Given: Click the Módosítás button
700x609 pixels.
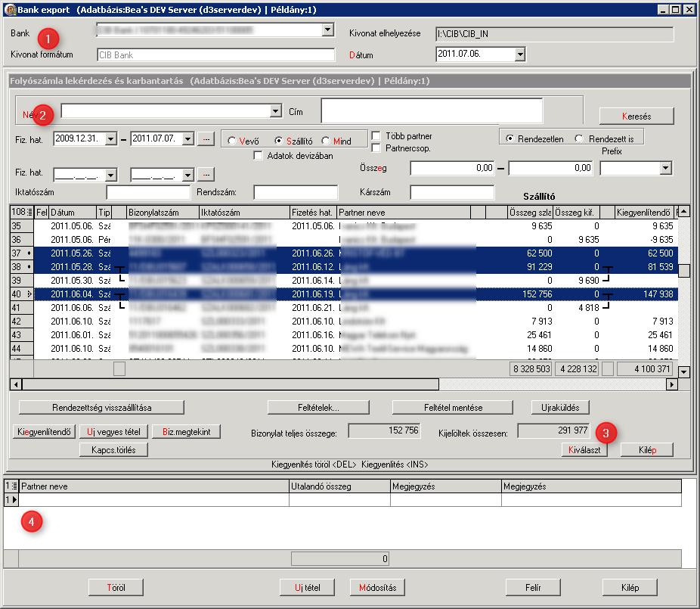Looking at the screenshot, I should pyautogui.click(x=377, y=588).
